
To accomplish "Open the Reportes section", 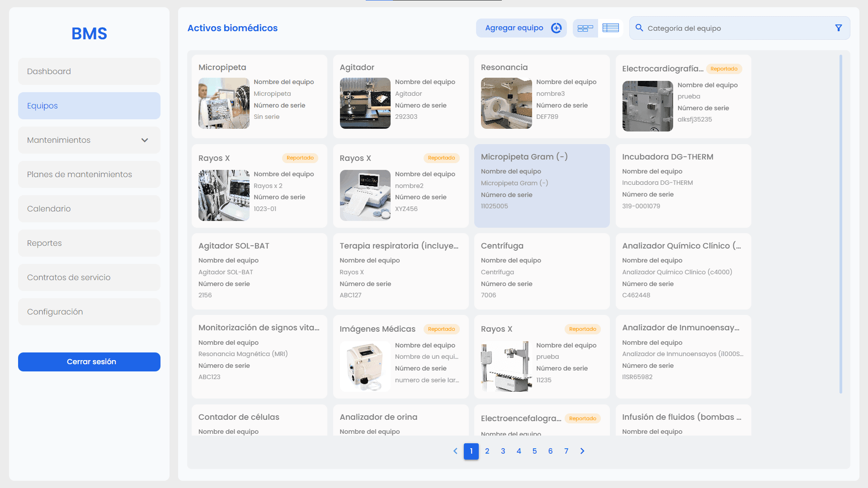I will pyautogui.click(x=89, y=243).
